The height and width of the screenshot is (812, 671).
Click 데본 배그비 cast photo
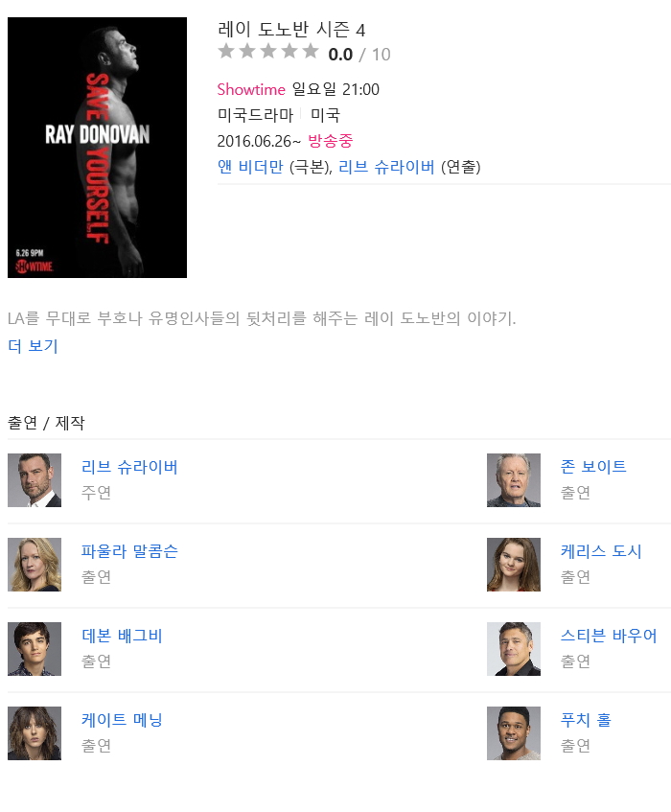pyautogui.click(x=35, y=649)
